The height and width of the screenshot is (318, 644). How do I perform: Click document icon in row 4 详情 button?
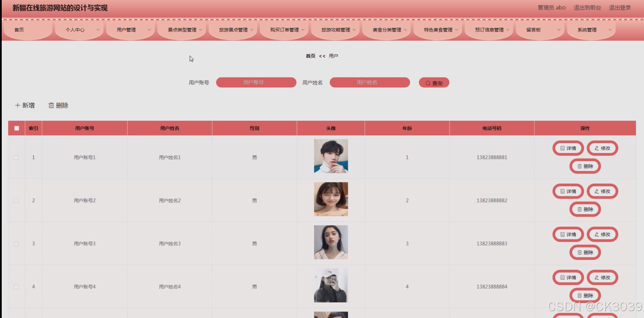562,278
